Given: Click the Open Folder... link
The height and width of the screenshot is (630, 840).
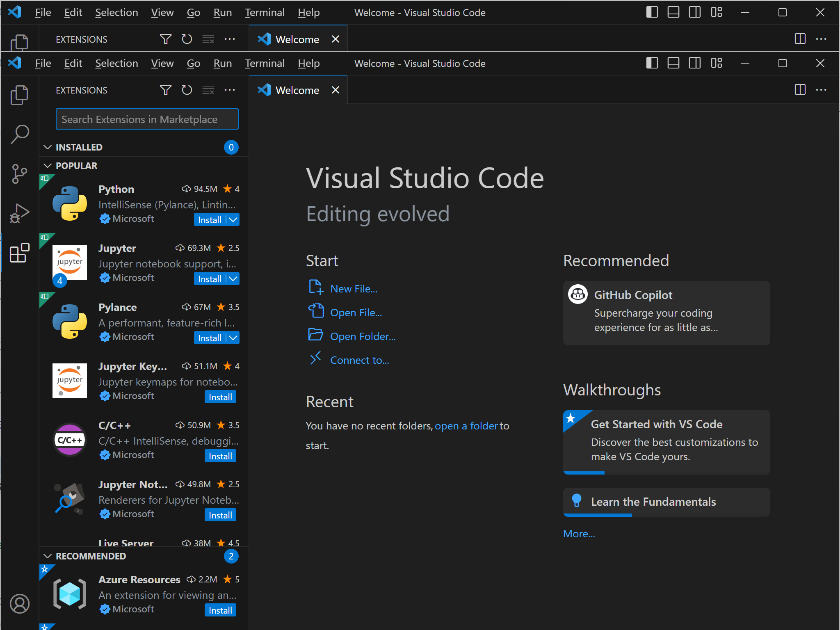Looking at the screenshot, I should (363, 336).
